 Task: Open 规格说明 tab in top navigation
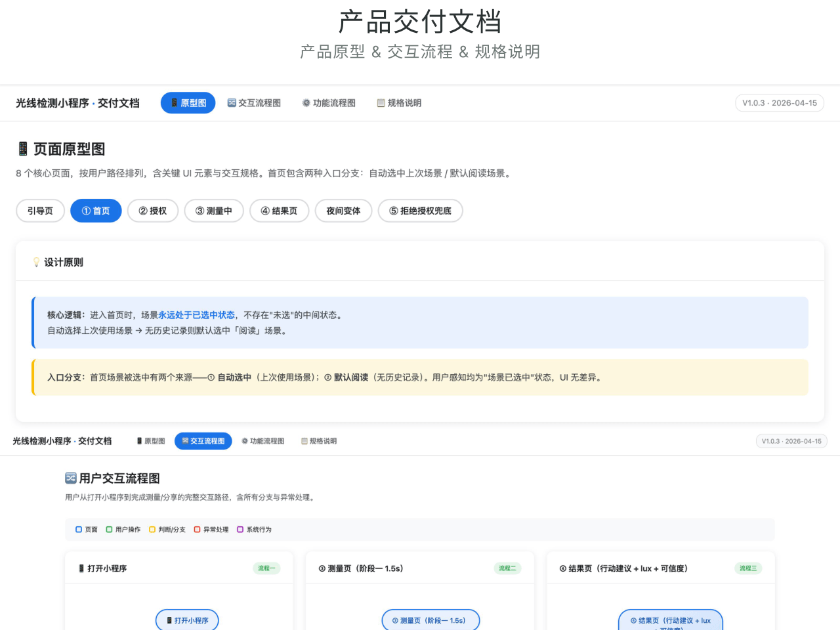399,103
